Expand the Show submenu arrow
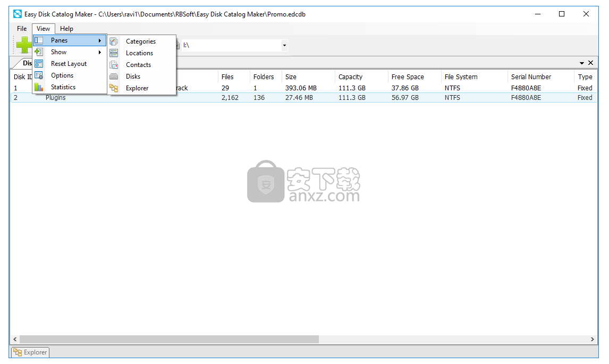 pos(100,52)
